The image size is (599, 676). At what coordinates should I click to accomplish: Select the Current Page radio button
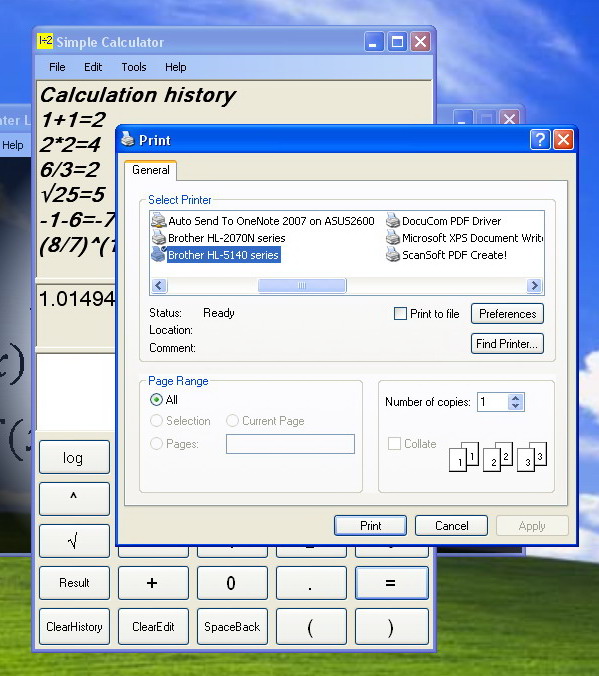232,420
